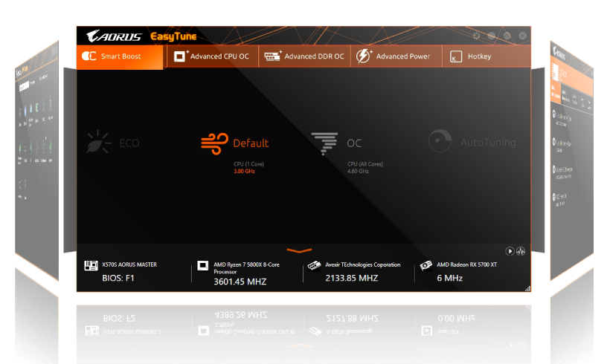Click the 3601.45 MHZ CPU frequency readout

240,282
